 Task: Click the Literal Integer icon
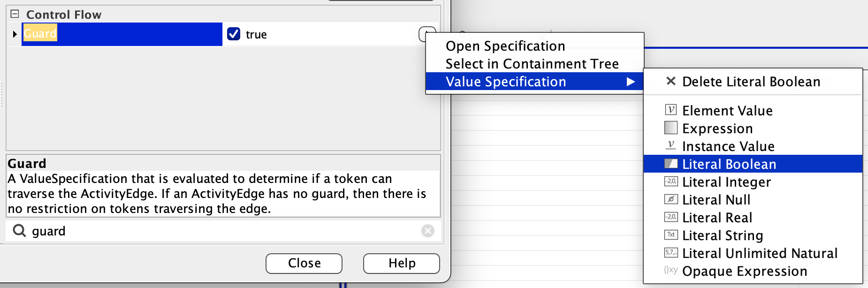(671, 182)
